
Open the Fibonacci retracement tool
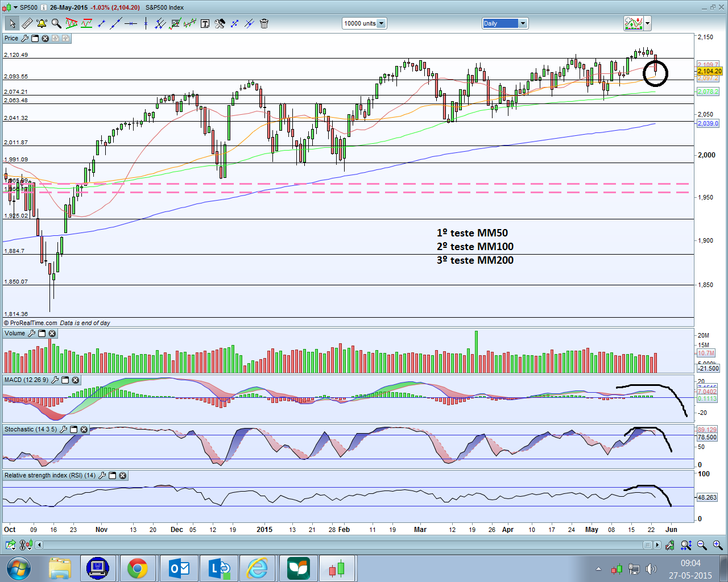pos(175,23)
